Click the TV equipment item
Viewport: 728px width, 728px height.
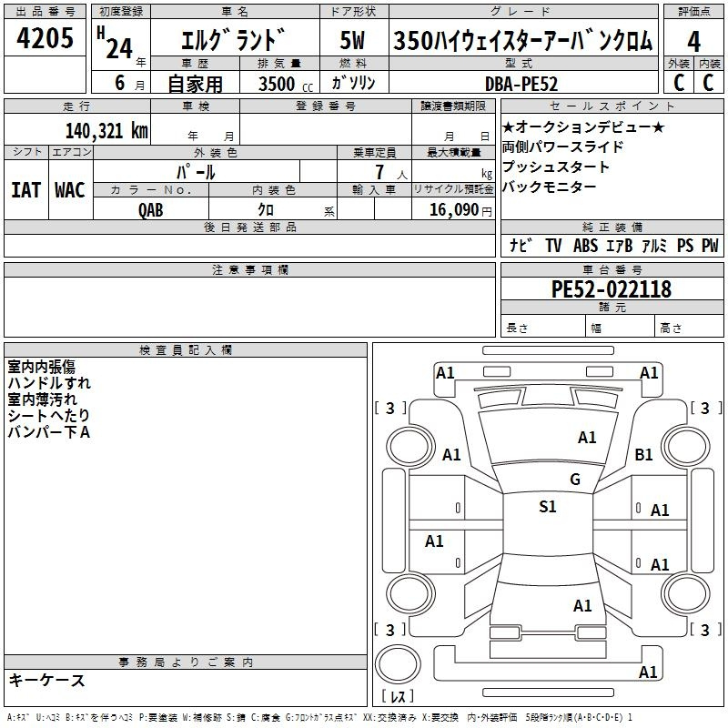tap(553, 245)
